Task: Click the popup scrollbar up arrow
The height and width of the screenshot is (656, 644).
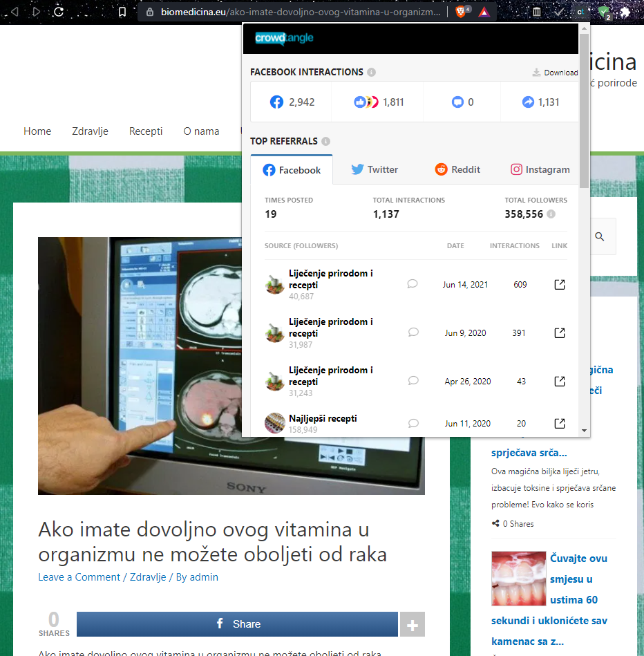Action: pyautogui.click(x=584, y=28)
